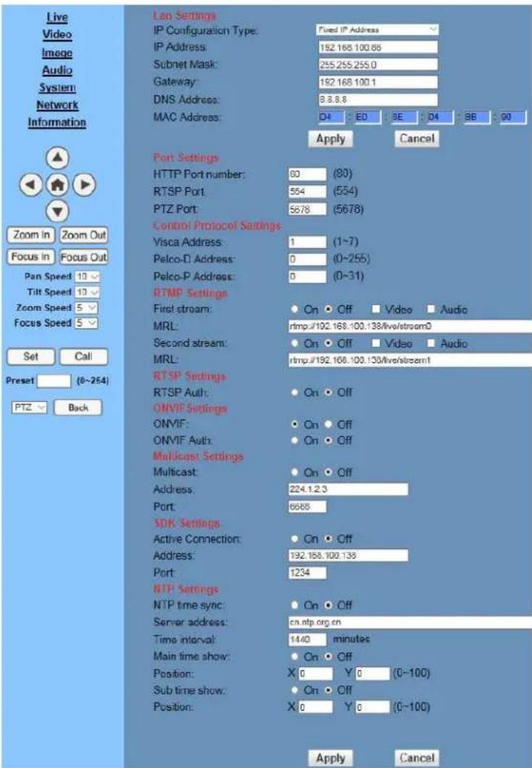Screen dimensions: 532x768
Task: Enable Audio for First stream
Action: 431,309
